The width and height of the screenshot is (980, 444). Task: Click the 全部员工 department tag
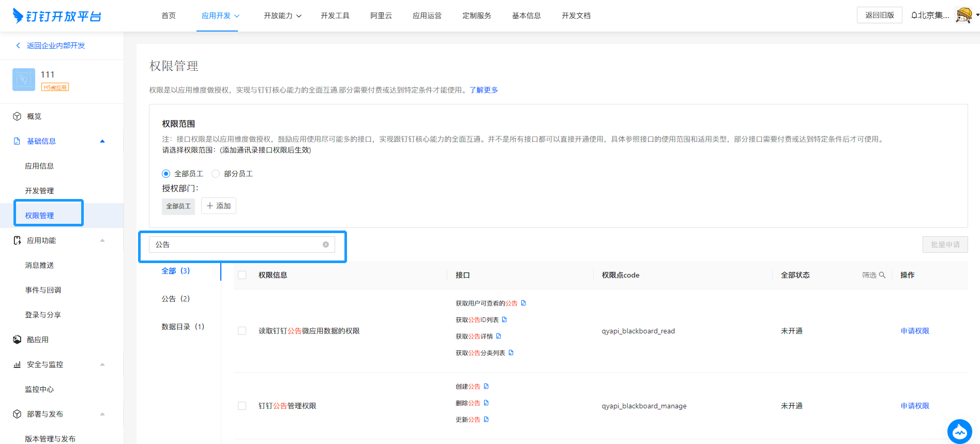(x=178, y=206)
